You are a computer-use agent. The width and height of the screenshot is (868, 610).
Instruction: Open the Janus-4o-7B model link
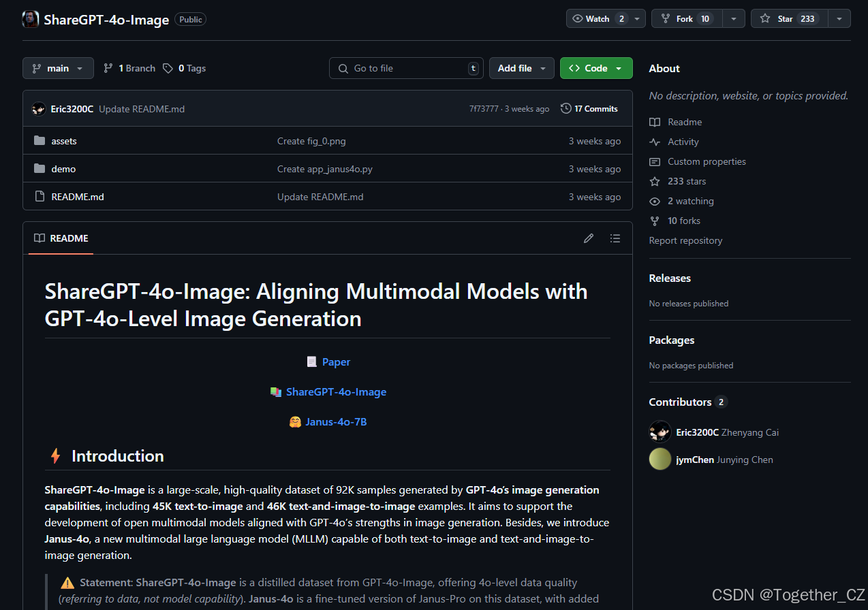coord(336,422)
